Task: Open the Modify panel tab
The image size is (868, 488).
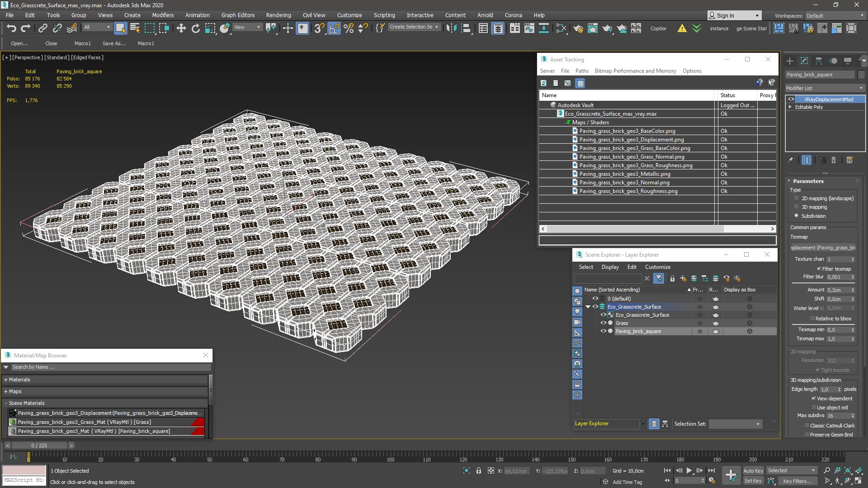Action: point(804,61)
